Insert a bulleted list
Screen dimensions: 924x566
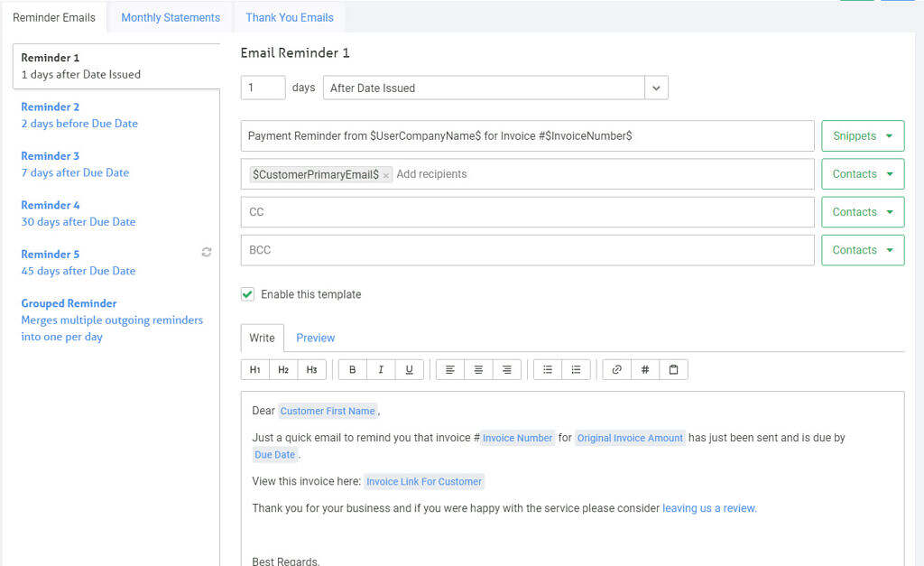click(548, 369)
